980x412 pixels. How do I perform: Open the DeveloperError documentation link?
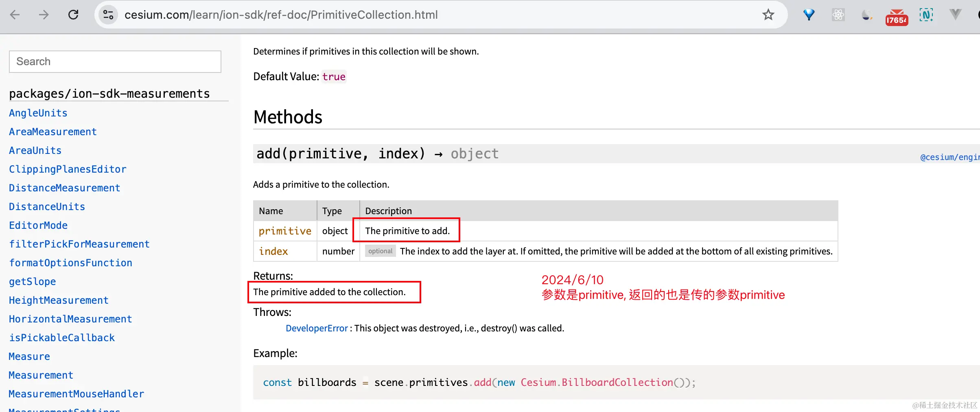[317, 328]
